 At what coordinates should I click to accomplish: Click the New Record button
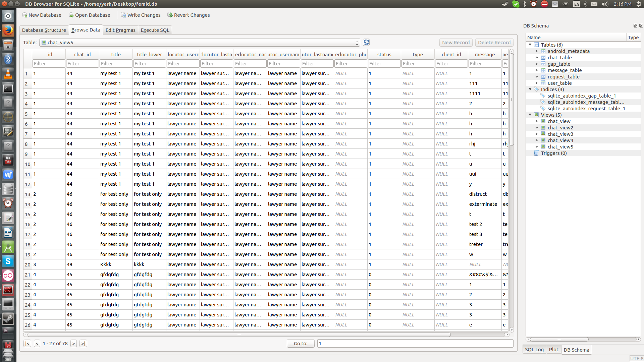(x=455, y=43)
